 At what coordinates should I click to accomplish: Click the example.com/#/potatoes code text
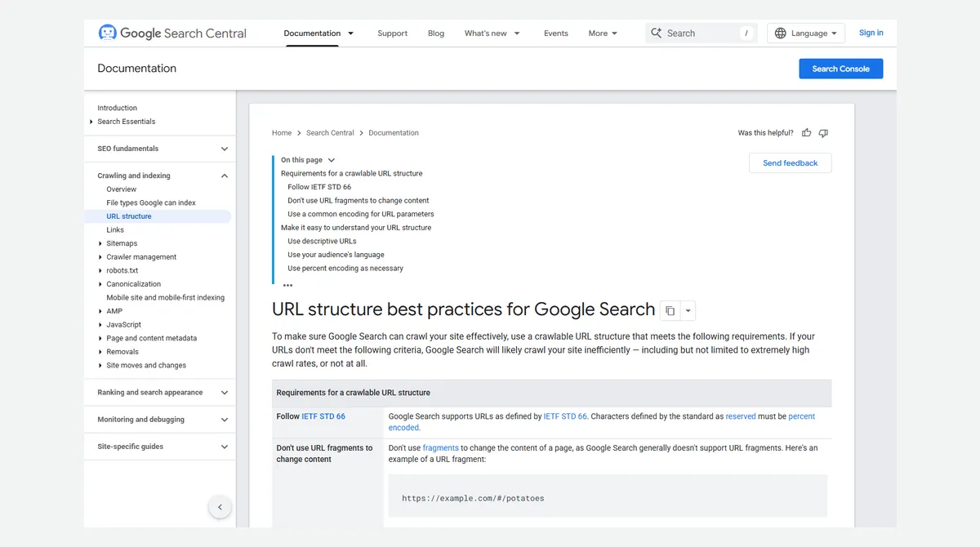(x=473, y=498)
